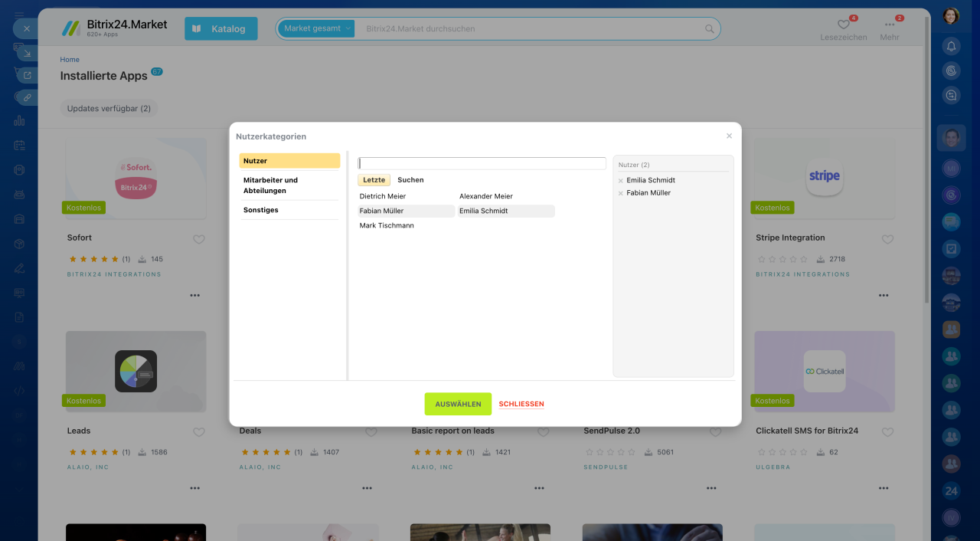The height and width of the screenshot is (541, 980).
Task: Open options menu for Clickatell SMS
Action: pyautogui.click(x=884, y=488)
